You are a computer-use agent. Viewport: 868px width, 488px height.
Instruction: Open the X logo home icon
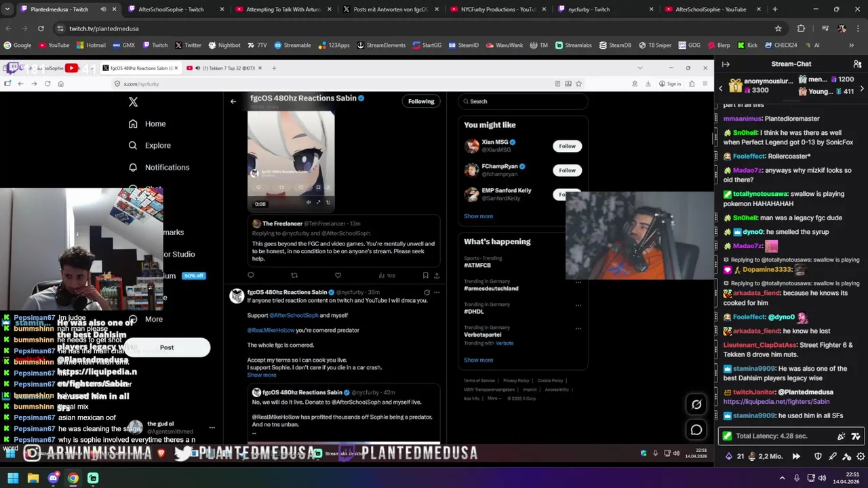[133, 102]
